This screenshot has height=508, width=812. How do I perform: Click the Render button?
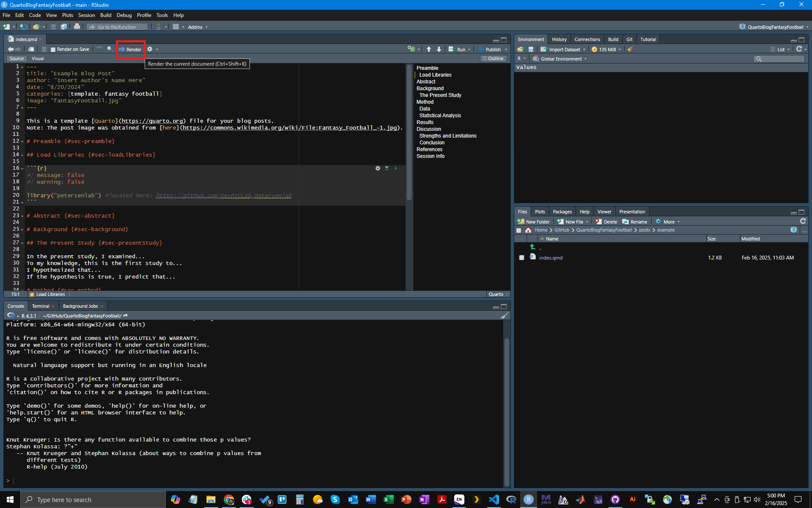point(130,50)
